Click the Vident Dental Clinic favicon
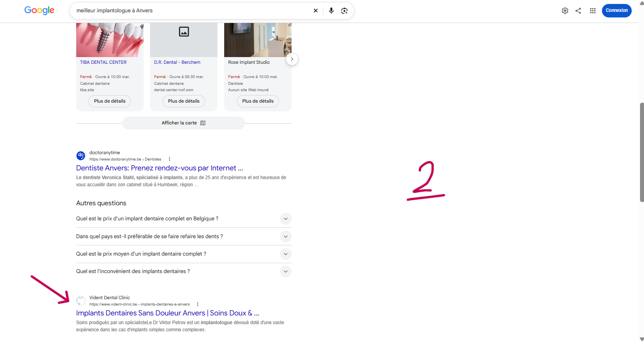 point(81,300)
